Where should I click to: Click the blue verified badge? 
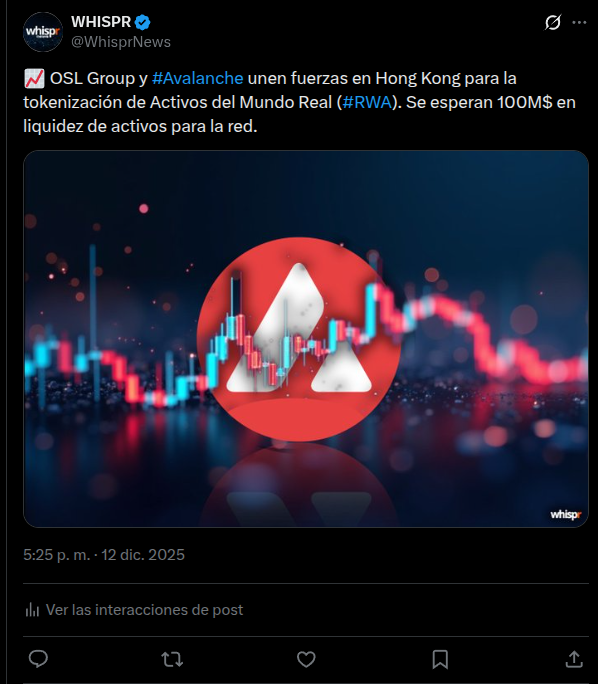tap(143, 22)
